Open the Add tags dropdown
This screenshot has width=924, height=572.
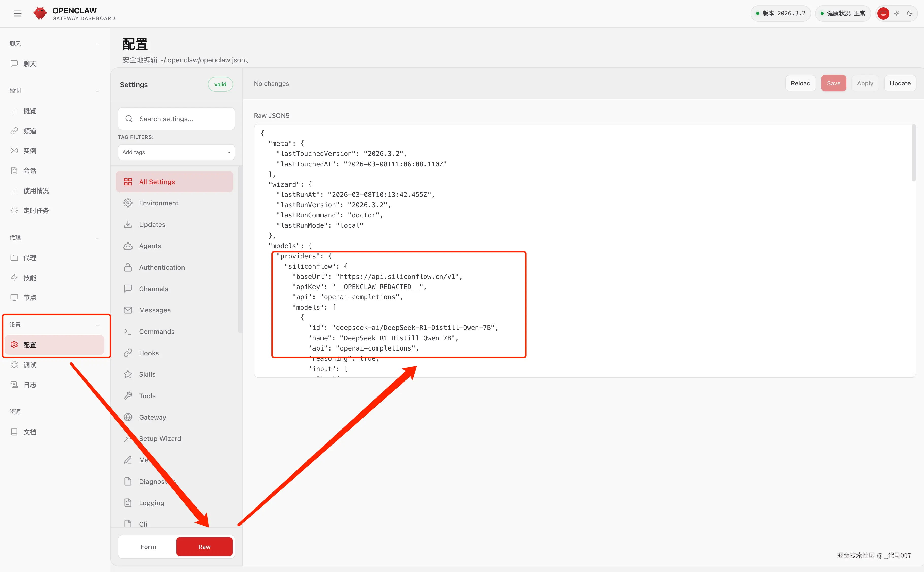(176, 152)
